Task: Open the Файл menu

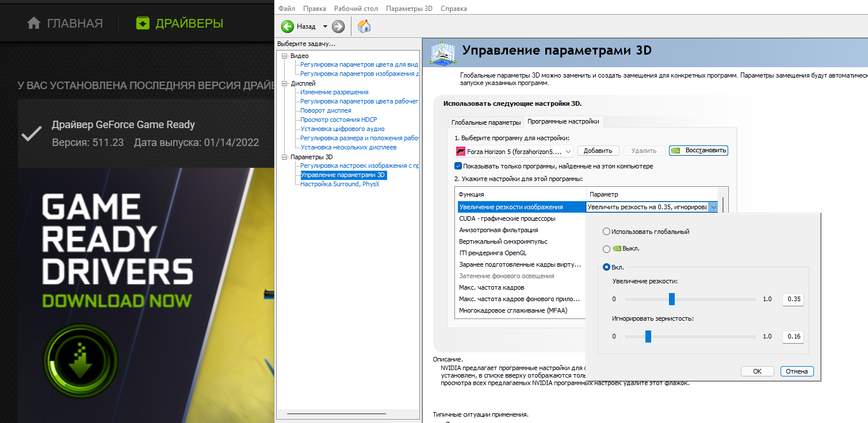Action: pyautogui.click(x=286, y=9)
